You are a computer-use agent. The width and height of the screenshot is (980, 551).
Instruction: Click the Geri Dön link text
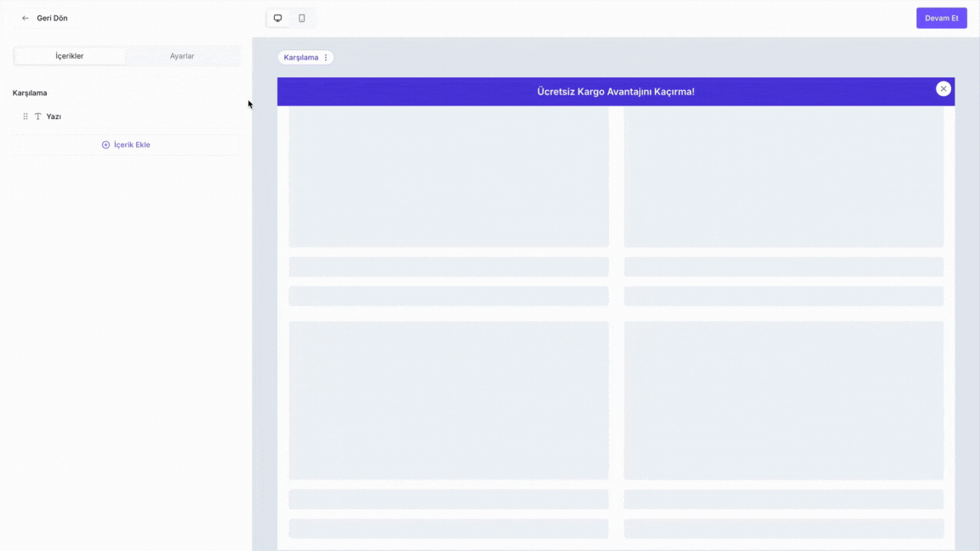(52, 18)
